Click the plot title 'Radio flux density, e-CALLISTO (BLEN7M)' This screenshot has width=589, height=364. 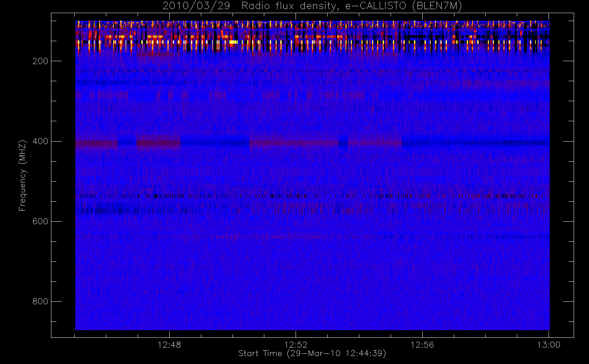(x=352, y=6)
